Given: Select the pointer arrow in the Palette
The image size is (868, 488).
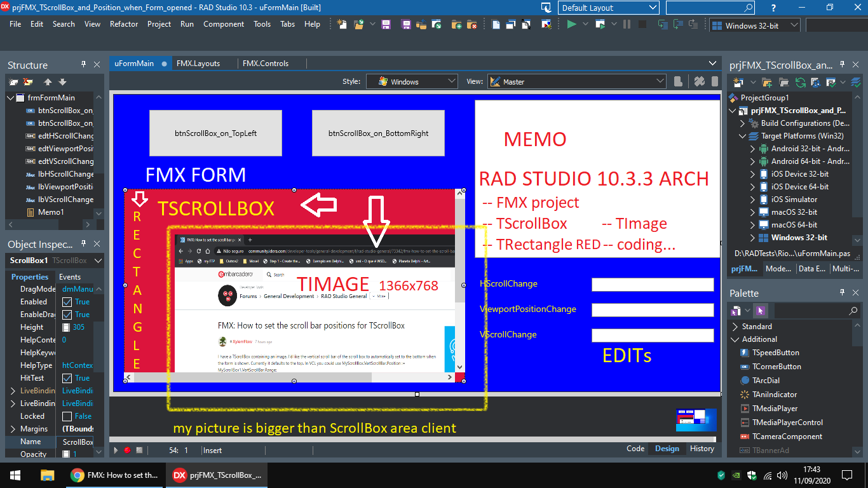Looking at the screenshot, I should click(761, 311).
